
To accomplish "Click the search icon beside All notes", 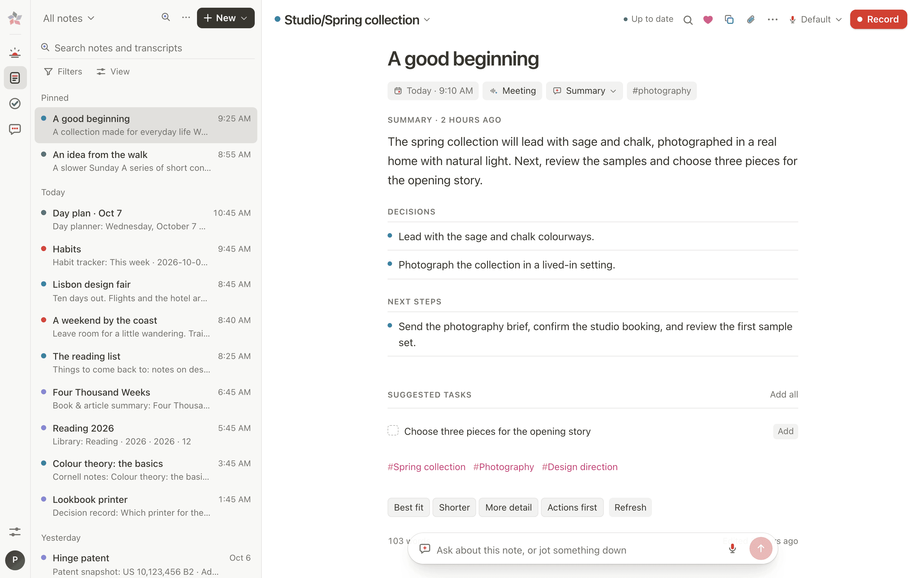I will click(165, 17).
